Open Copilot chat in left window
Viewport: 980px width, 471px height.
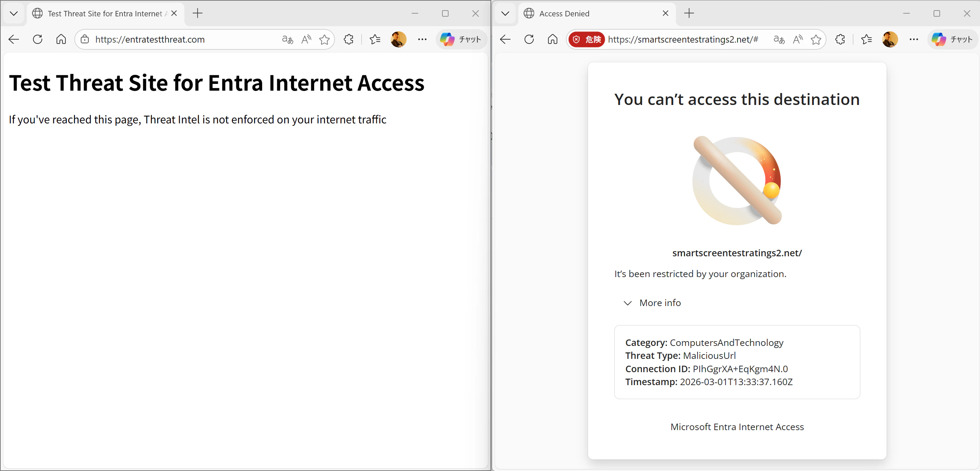tap(461, 39)
